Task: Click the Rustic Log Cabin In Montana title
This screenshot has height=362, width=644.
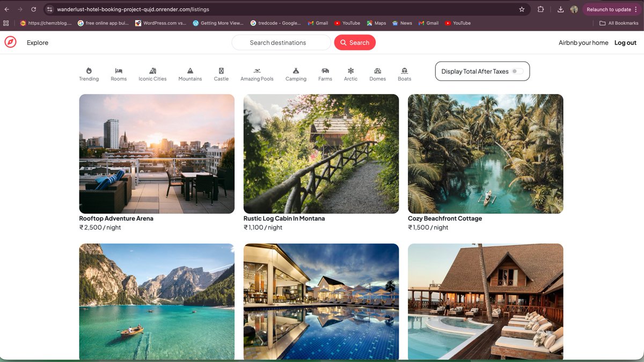Action: (284, 219)
